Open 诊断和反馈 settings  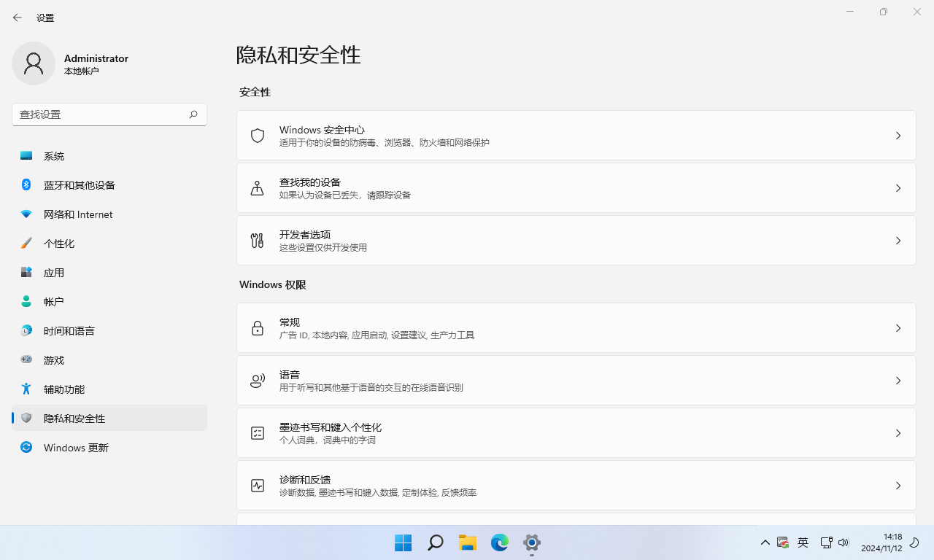tap(576, 486)
